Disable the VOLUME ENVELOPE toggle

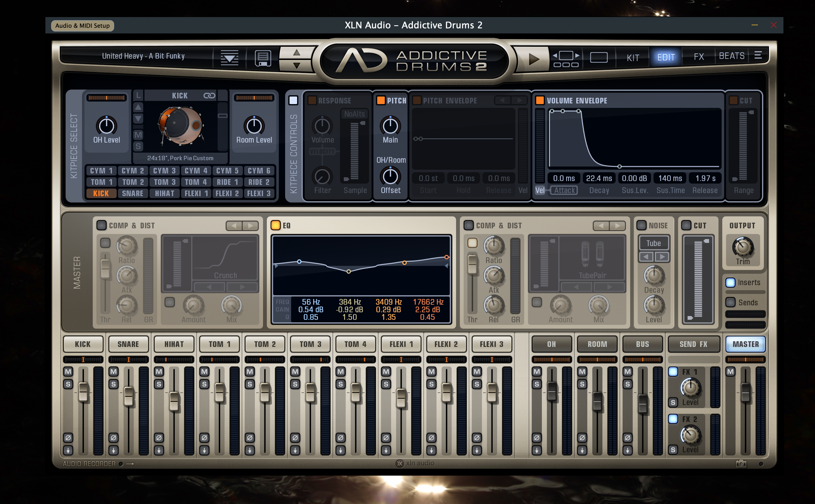pyautogui.click(x=540, y=100)
